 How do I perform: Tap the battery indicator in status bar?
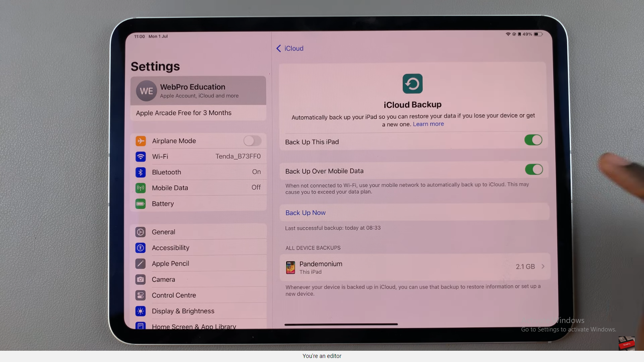point(539,34)
